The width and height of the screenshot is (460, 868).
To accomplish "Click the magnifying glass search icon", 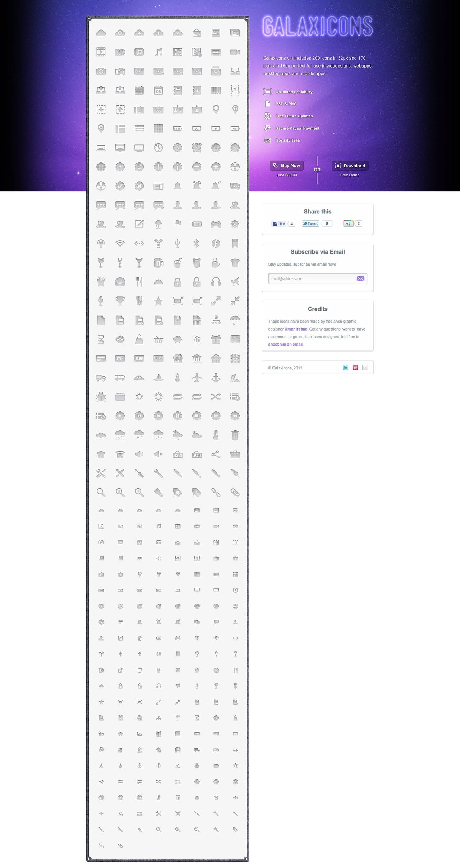I will (101, 493).
